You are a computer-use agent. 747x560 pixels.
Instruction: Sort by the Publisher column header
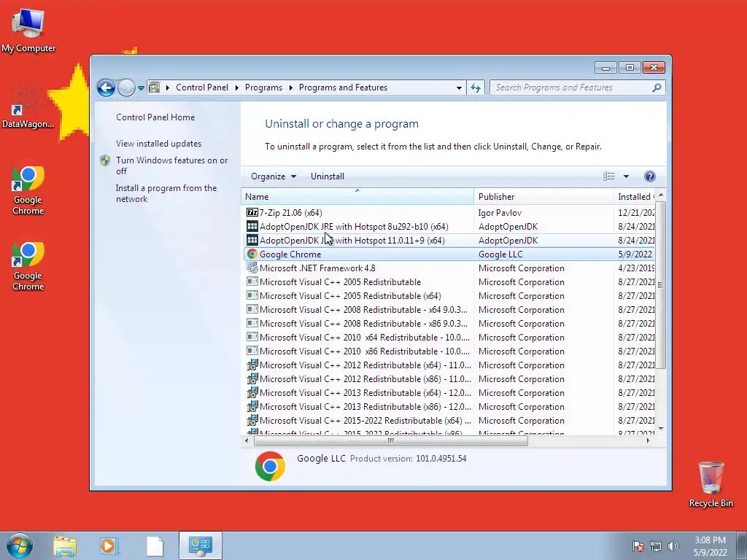click(x=543, y=196)
